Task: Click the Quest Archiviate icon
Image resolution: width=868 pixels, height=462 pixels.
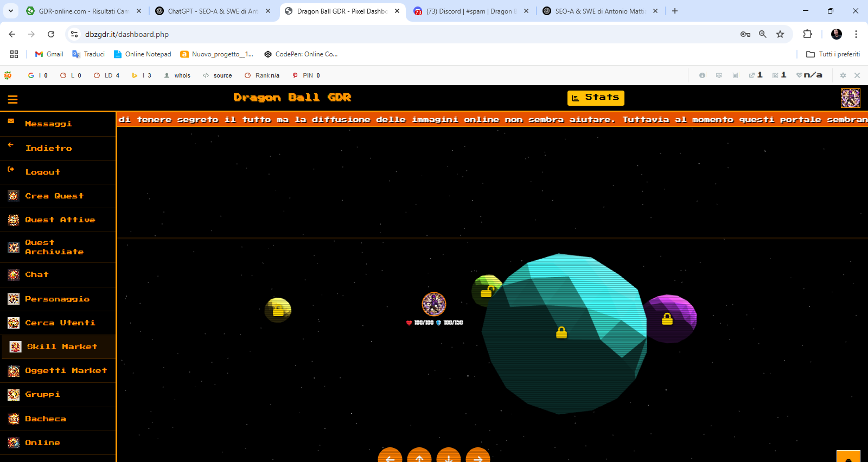Action: pos(14,247)
